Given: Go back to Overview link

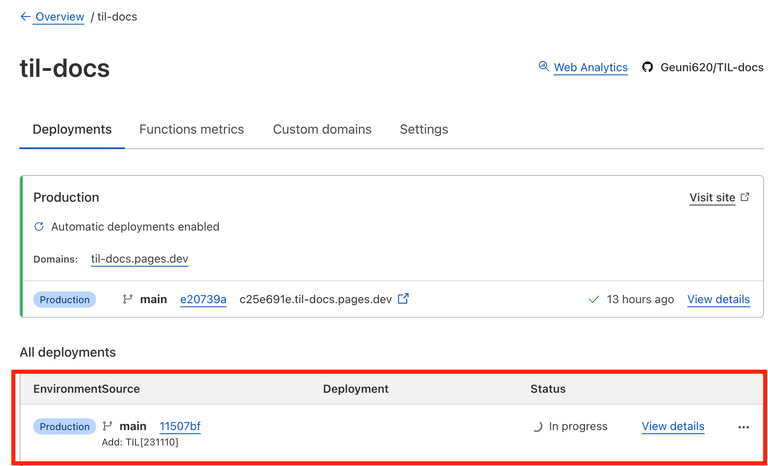Looking at the screenshot, I should [x=60, y=17].
